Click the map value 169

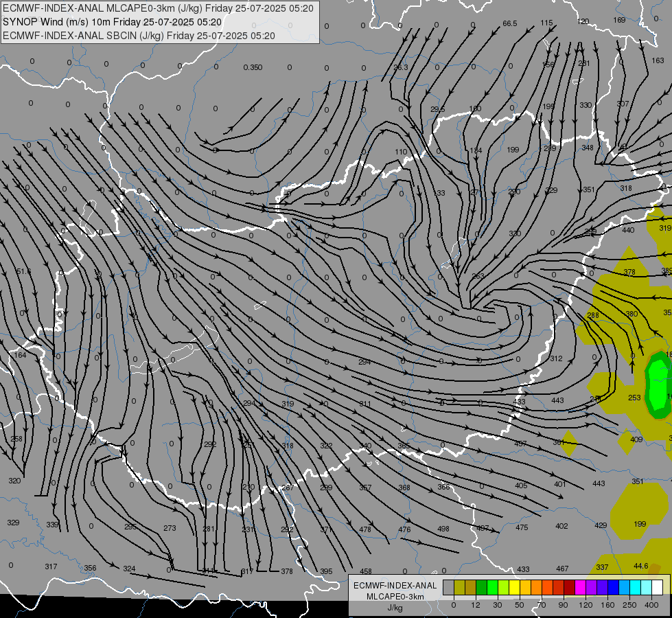[619, 20]
